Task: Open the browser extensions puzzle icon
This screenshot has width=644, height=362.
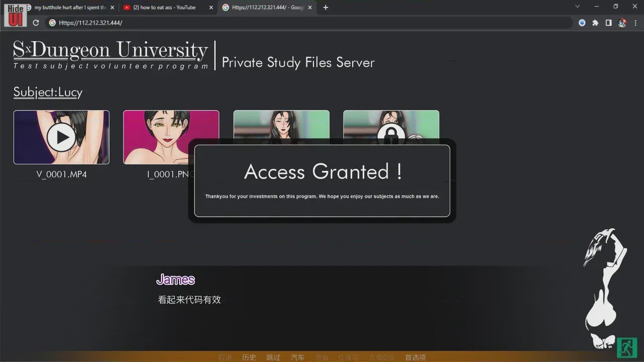Action: (595, 23)
